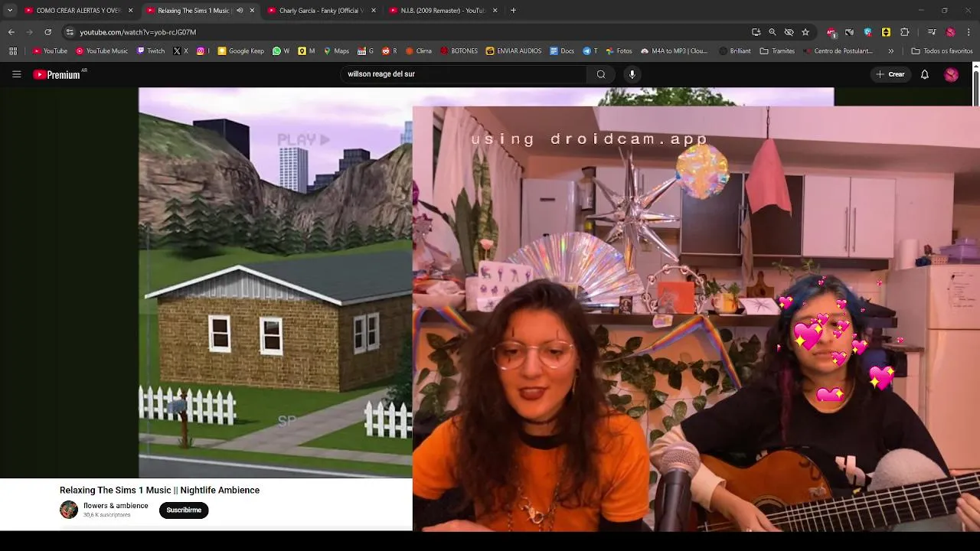Screen dimensions: 980x551
Task: Go back to previous page
Action: coord(11,32)
